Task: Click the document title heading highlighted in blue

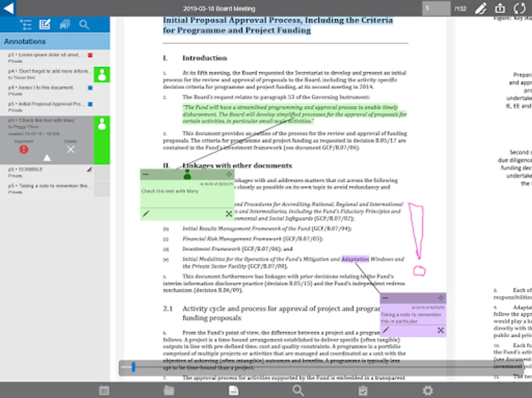Action: point(278,25)
